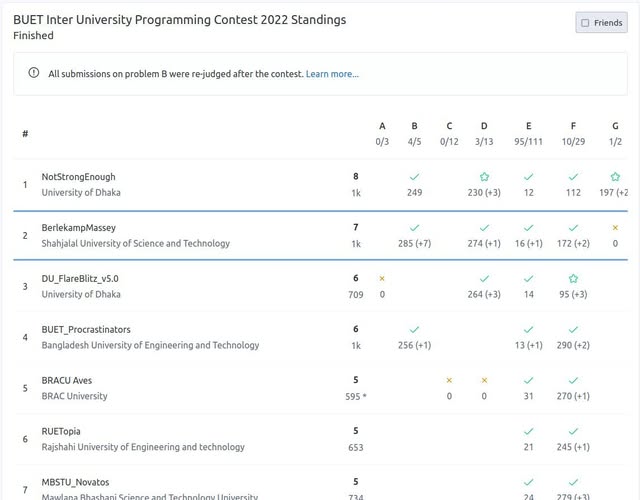This screenshot has width=640, height=500.
Task: Click the 595 * penalty for BRACU Aves
Action: 356,396
